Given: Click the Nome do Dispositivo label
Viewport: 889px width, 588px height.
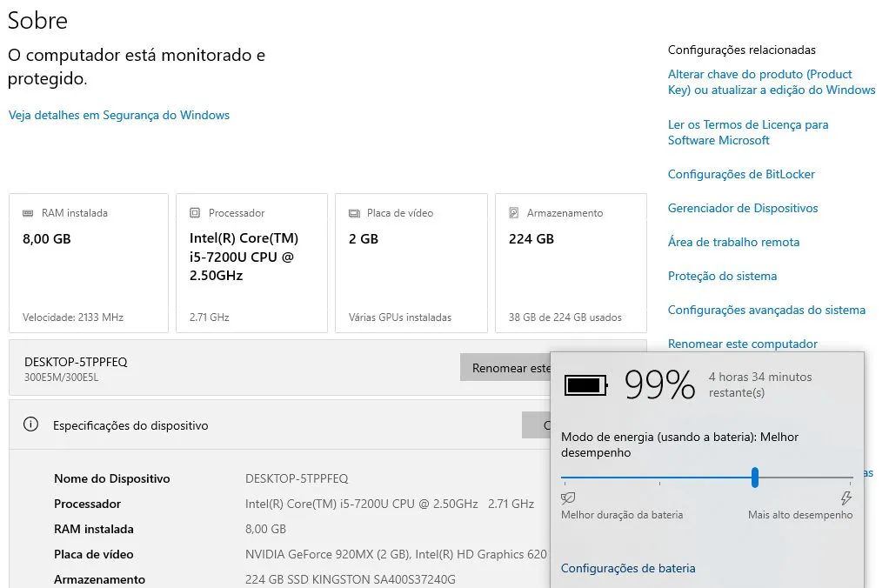Looking at the screenshot, I should tap(111, 478).
